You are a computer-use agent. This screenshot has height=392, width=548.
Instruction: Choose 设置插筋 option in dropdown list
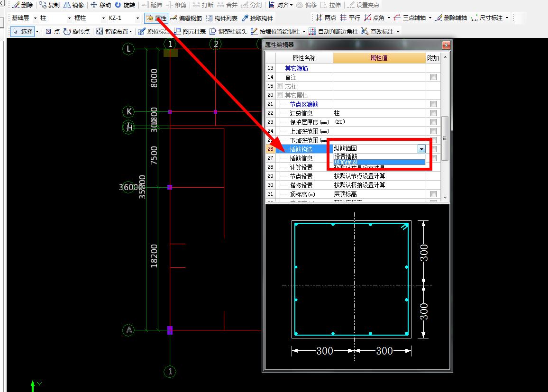[x=379, y=156]
